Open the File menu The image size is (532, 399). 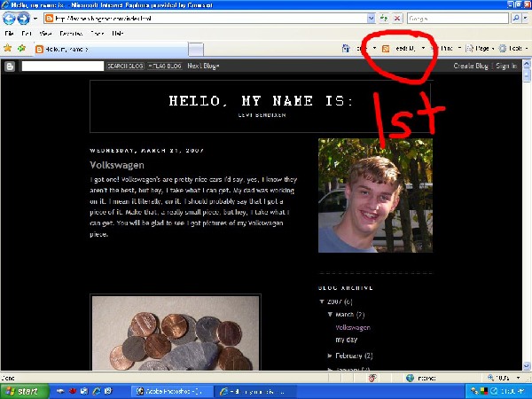pyautogui.click(x=9, y=34)
